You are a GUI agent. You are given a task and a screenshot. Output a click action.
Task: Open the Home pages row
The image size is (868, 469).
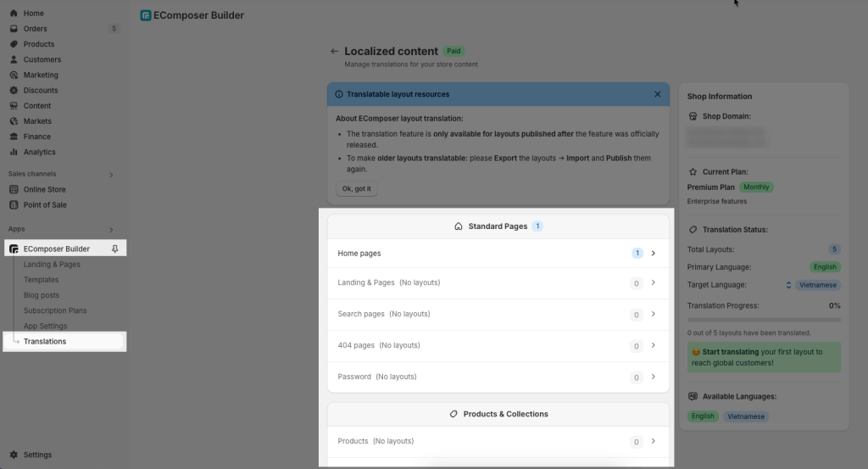tap(498, 253)
